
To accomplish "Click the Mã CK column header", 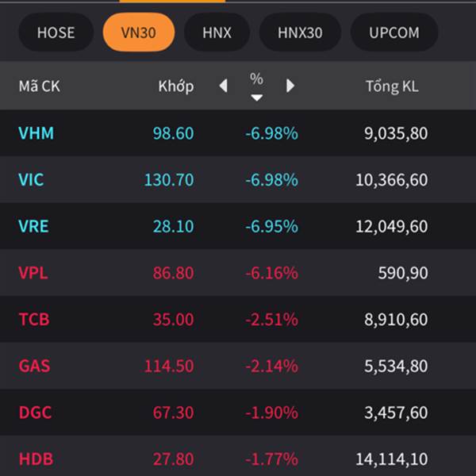I will 40,86.
